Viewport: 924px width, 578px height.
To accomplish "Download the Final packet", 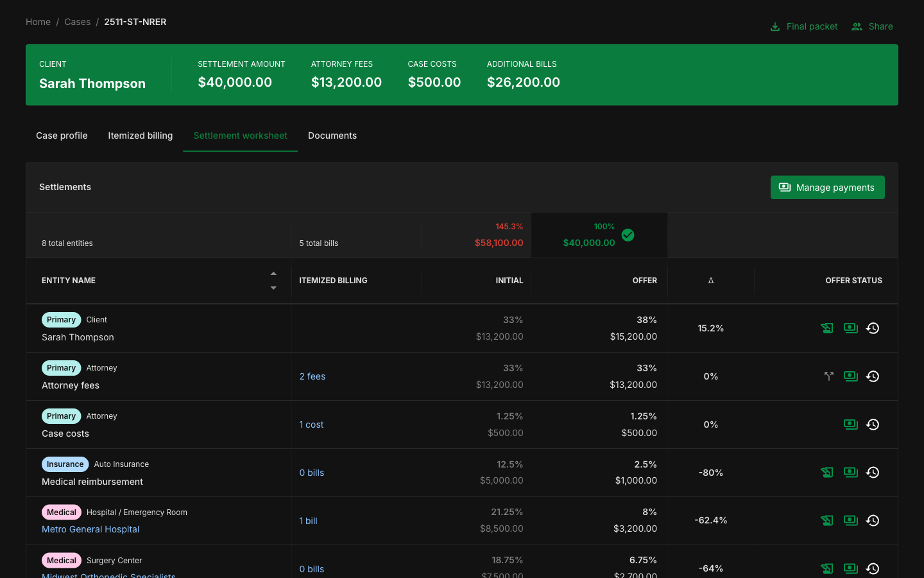I will (804, 26).
